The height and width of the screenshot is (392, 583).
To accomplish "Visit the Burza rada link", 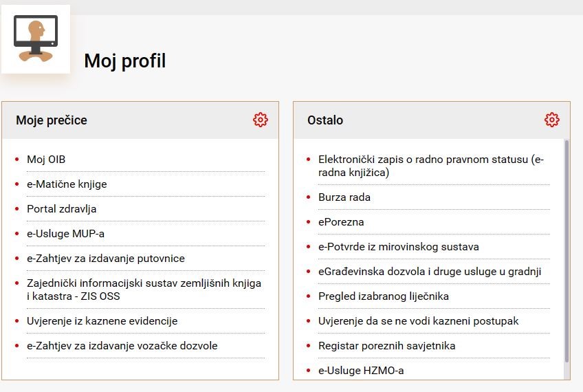I will tap(344, 197).
